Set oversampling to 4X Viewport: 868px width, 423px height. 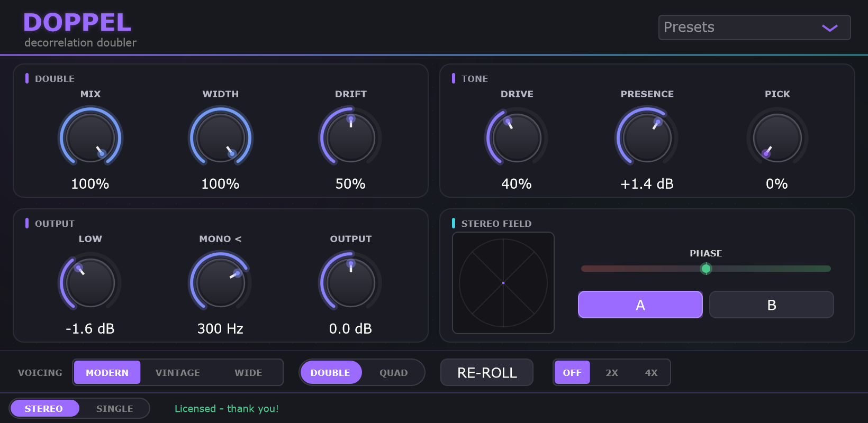coord(652,372)
